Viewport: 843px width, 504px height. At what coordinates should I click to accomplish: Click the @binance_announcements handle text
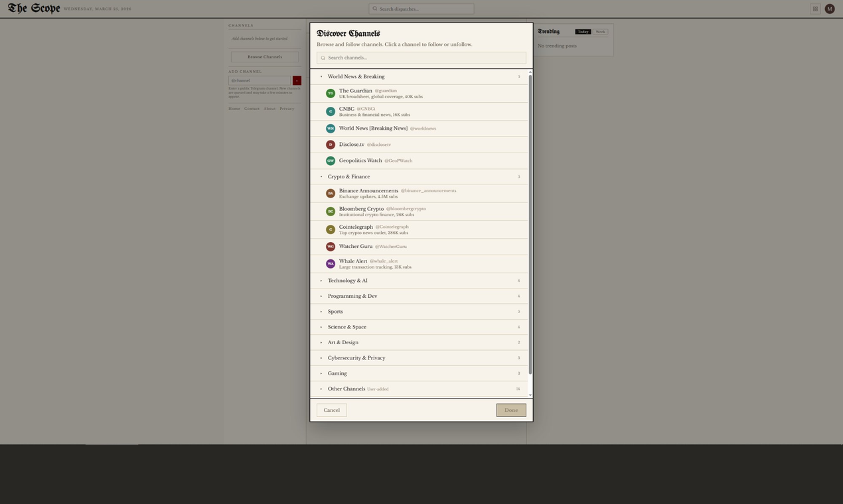pos(428,191)
